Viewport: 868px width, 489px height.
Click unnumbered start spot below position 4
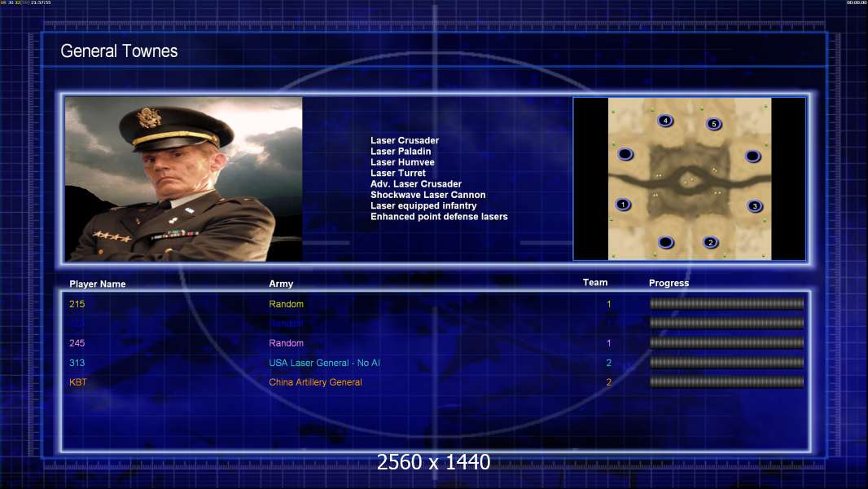[625, 155]
